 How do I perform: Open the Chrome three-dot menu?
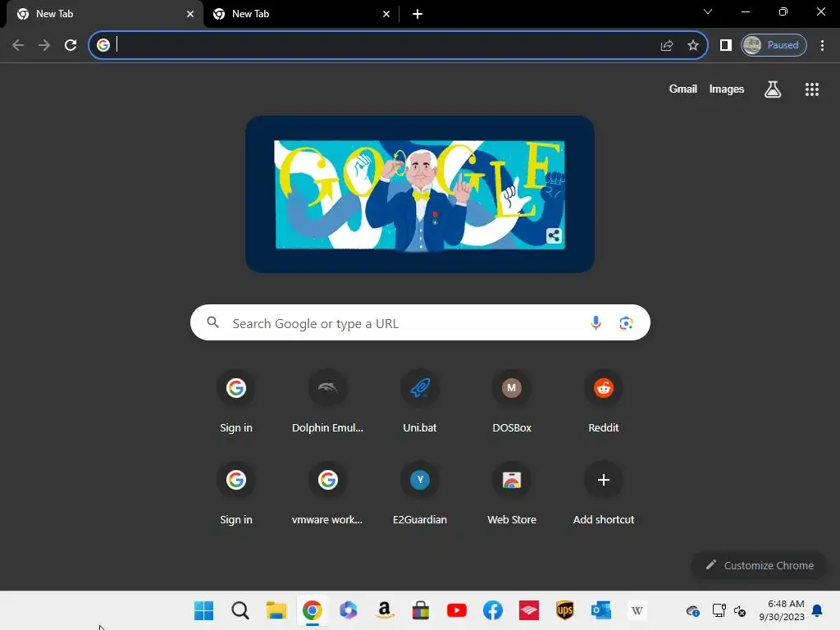[x=822, y=45]
